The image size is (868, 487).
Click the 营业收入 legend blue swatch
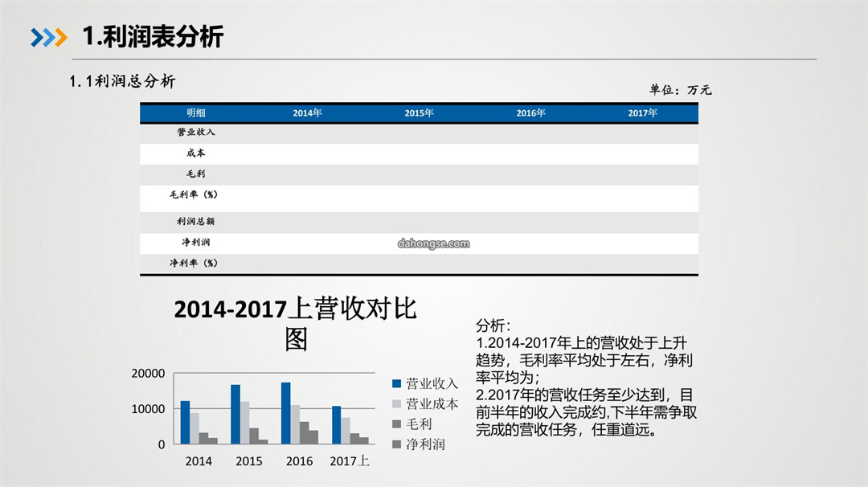(x=396, y=383)
